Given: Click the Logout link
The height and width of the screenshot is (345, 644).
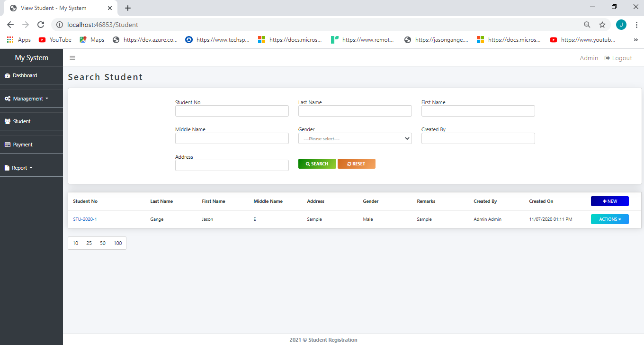Looking at the screenshot, I should (x=618, y=58).
